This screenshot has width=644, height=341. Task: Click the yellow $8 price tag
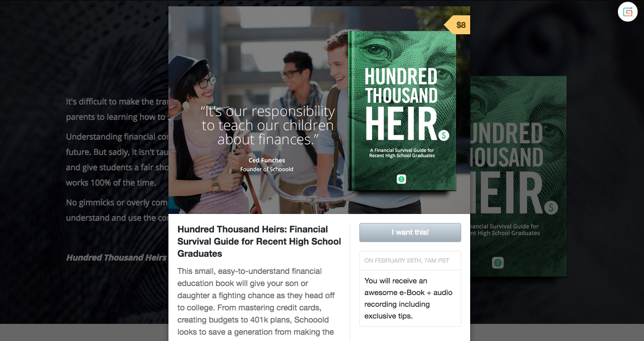click(x=458, y=25)
